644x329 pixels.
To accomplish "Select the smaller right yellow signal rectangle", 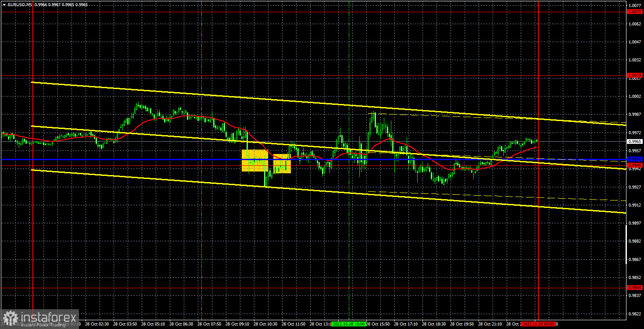I will pos(282,164).
